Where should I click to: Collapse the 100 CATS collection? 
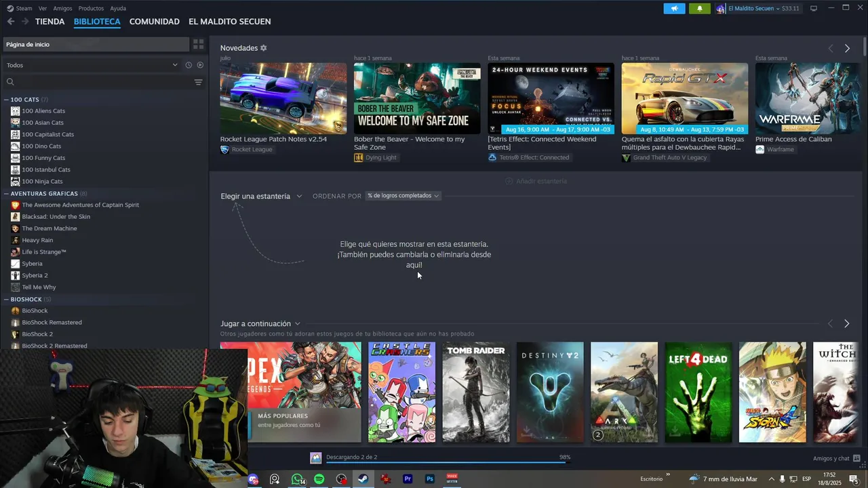[x=7, y=100]
